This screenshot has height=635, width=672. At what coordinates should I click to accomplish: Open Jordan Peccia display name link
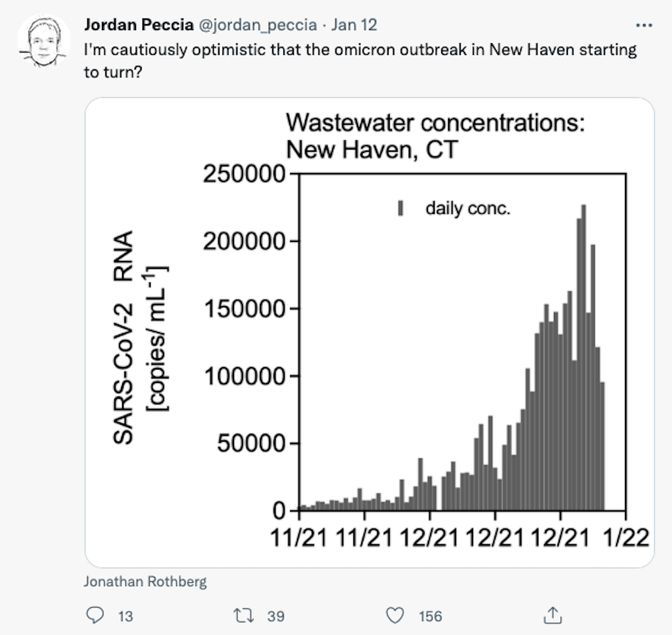click(x=139, y=25)
